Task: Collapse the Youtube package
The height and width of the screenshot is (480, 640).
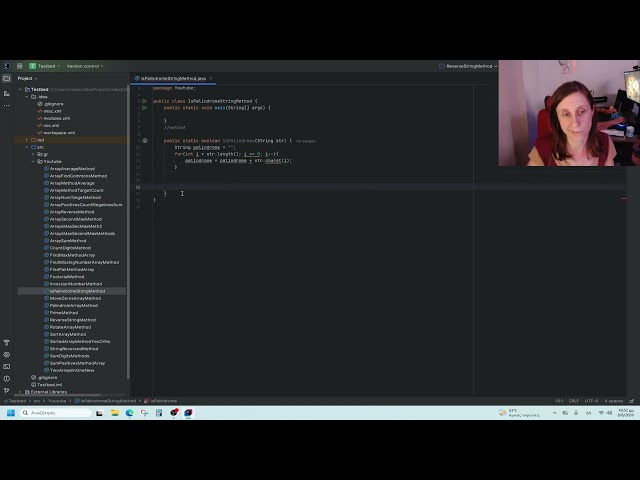Action: 33,162
